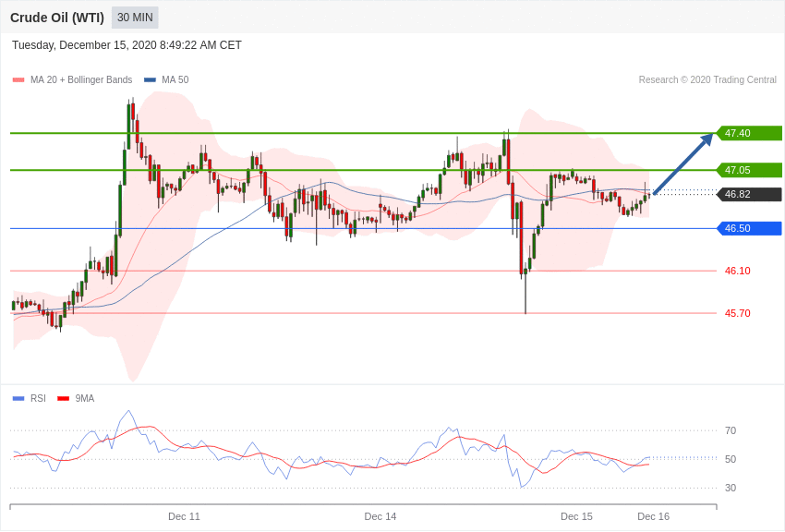The width and height of the screenshot is (785, 532).
Task: Click the RSI 30 axis label
Action: [x=731, y=488]
